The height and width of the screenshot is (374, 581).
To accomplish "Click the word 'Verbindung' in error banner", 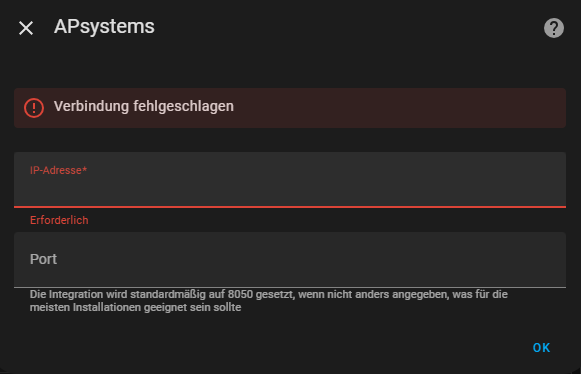I will [x=92, y=106].
